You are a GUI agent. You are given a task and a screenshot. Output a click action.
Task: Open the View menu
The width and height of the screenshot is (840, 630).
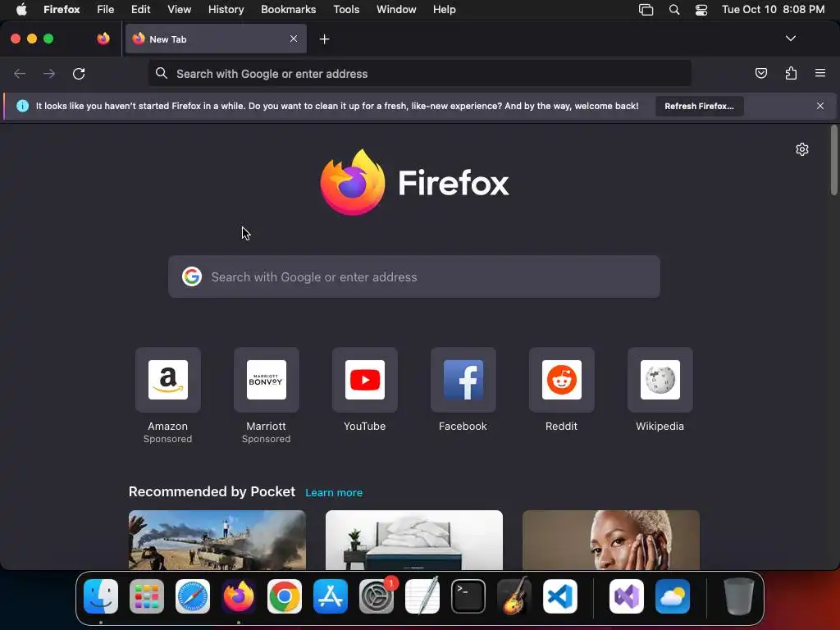[x=179, y=9]
